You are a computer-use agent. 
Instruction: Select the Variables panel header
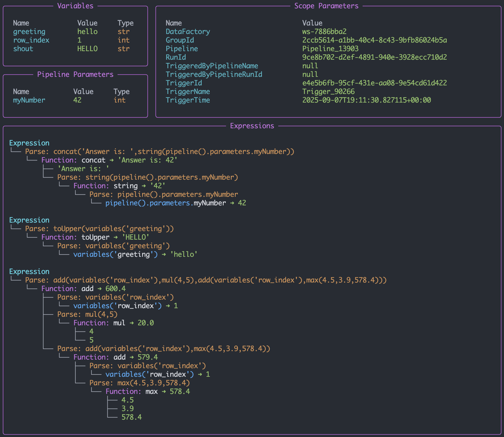pyautogui.click(x=75, y=6)
